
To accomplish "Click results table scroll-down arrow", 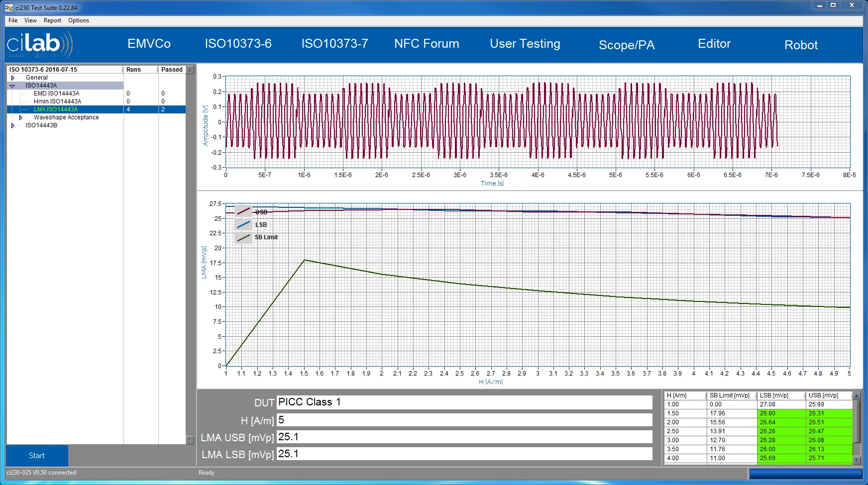I will tap(857, 460).
